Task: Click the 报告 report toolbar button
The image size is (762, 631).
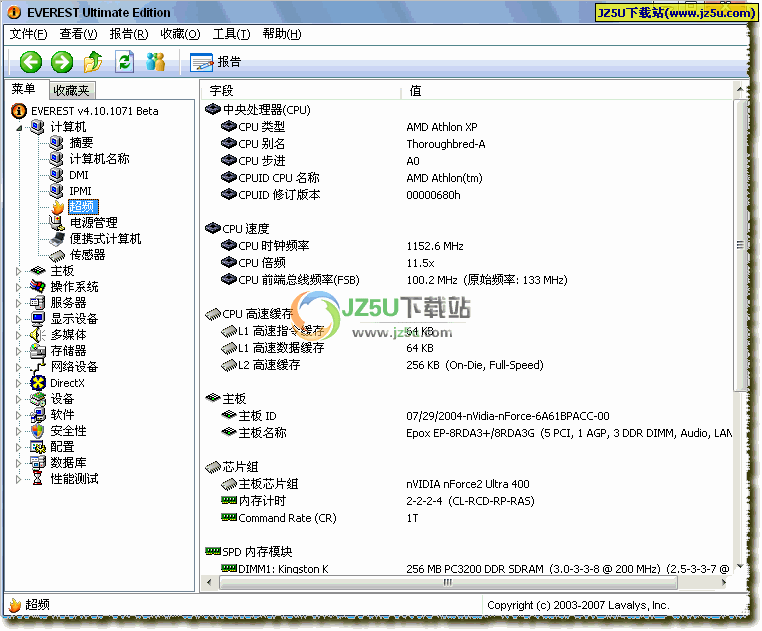Action: coord(216,62)
